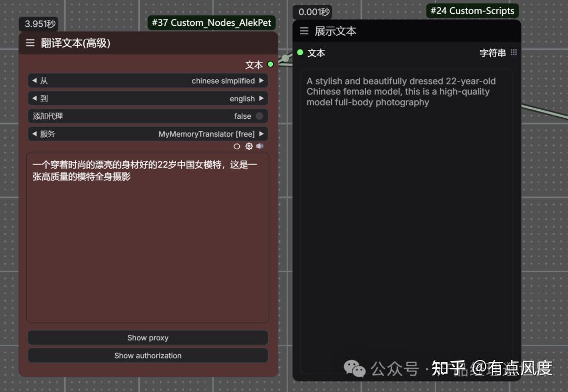Click left arrow on the english target language
The image size is (568, 392).
coord(34,98)
